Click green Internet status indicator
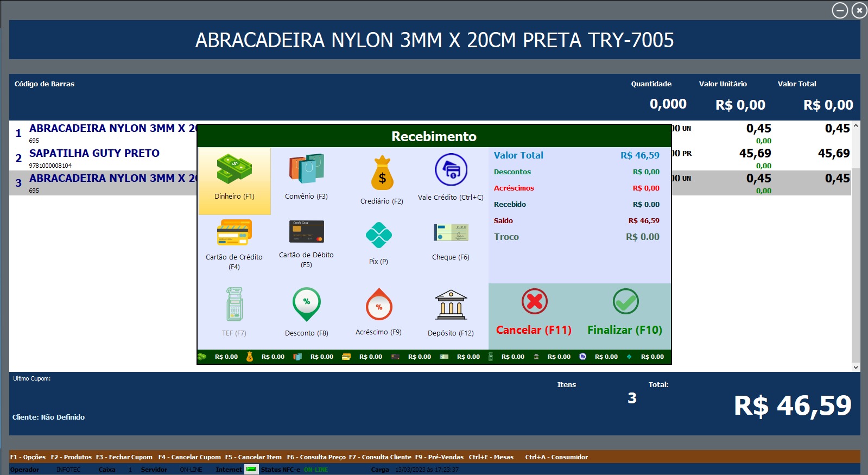868x475 pixels. (251, 470)
